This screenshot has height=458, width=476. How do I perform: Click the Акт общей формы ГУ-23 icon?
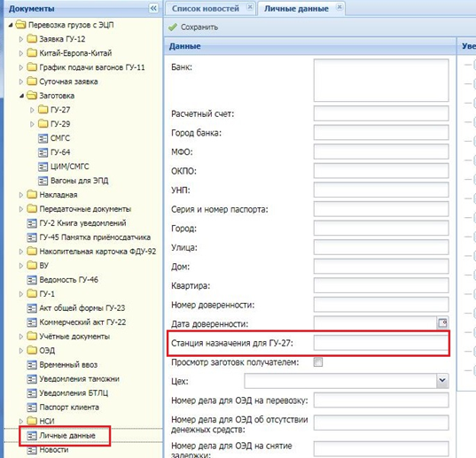32,308
